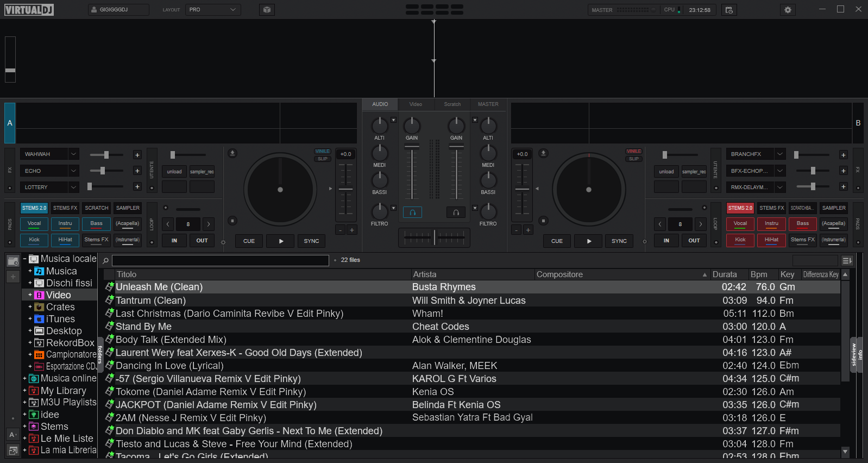Viewport: 868px width, 463px height.
Task: Click the left deck unload button
Action: 174,172
